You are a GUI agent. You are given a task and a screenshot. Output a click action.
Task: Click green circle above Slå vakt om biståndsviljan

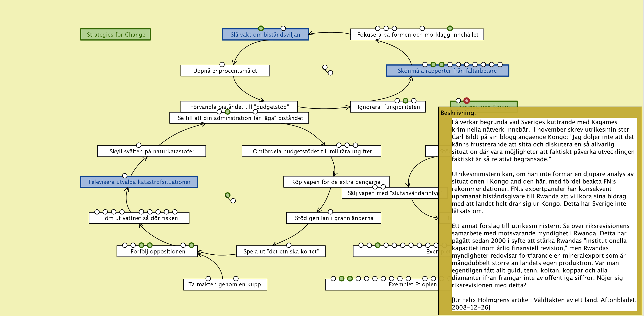pos(261,28)
